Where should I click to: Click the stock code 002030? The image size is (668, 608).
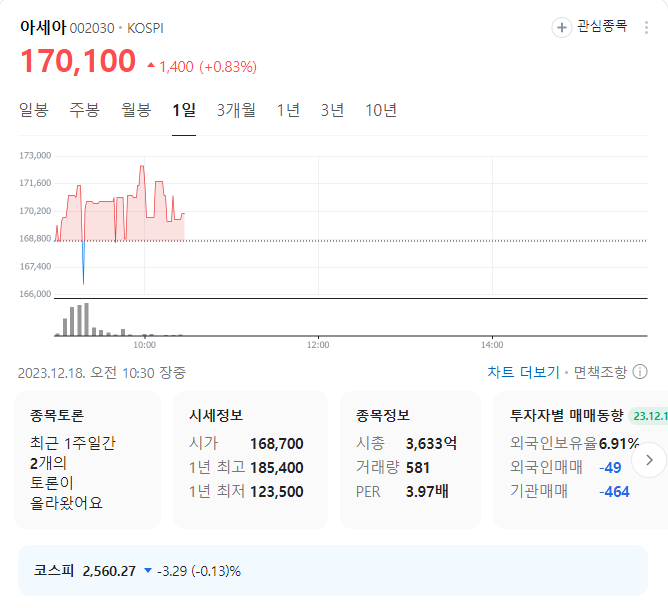coord(92,28)
